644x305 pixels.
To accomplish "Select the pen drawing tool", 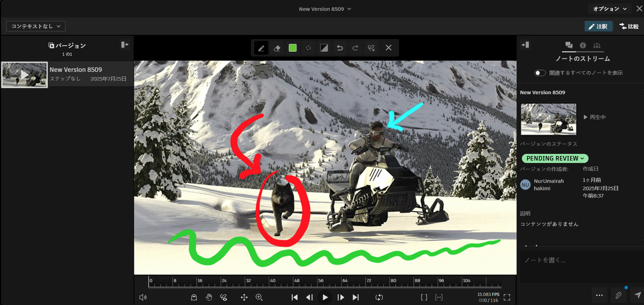I will [261, 48].
